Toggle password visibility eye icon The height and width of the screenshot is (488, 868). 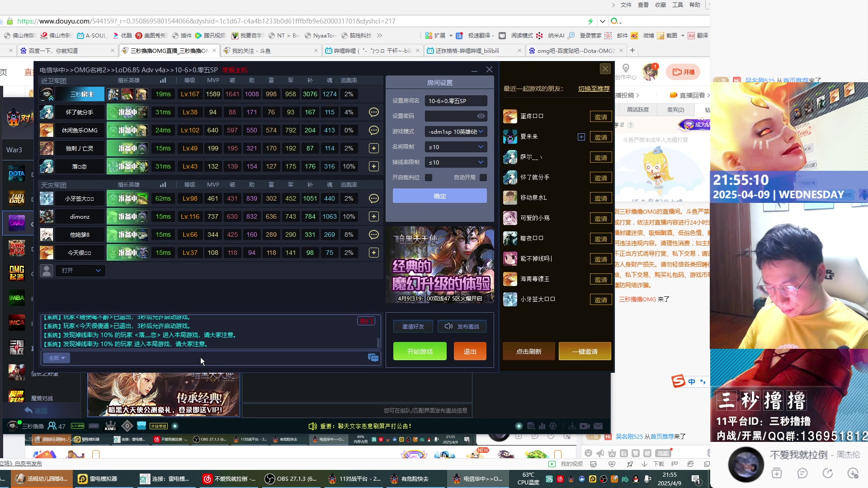[x=481, y=116]
